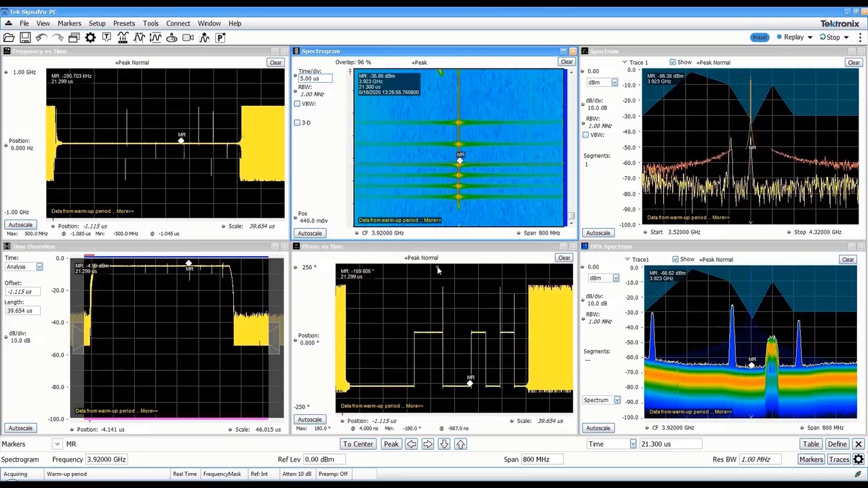The image size is (868, 488).
Task: Click the disc-shaped Replay toolbar icon
Action: [172, 38]
